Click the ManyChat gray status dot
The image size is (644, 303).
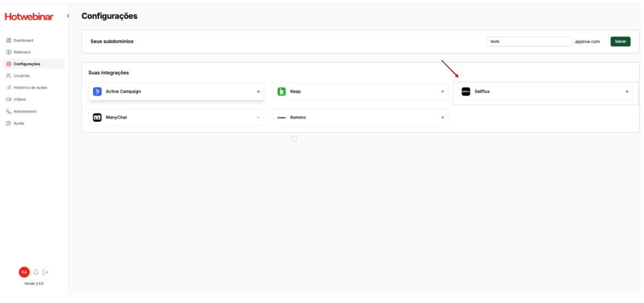pos(258,117)
